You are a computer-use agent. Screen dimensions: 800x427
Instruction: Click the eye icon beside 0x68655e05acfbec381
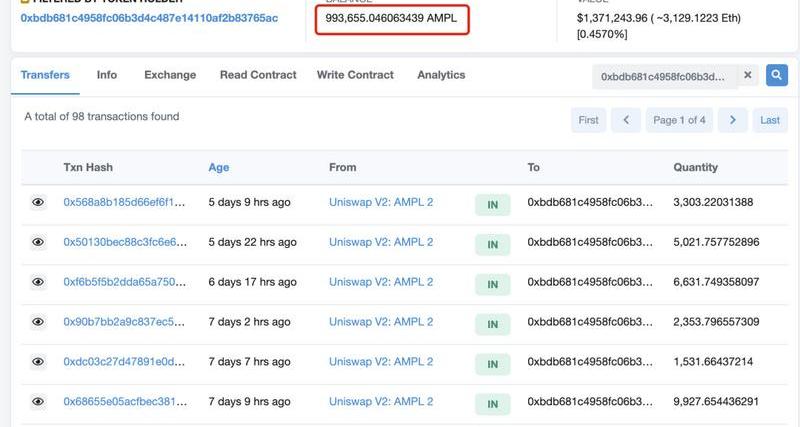click(38, 402)
